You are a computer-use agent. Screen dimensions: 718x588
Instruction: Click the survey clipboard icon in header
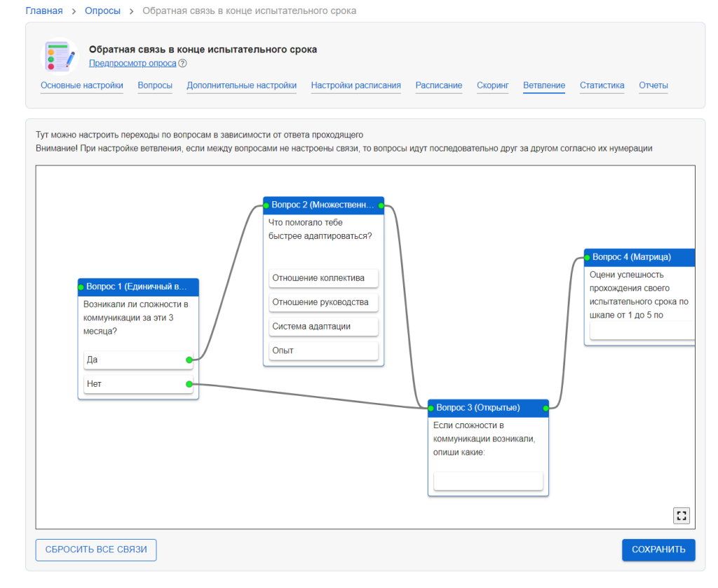[x=60, y=56]
